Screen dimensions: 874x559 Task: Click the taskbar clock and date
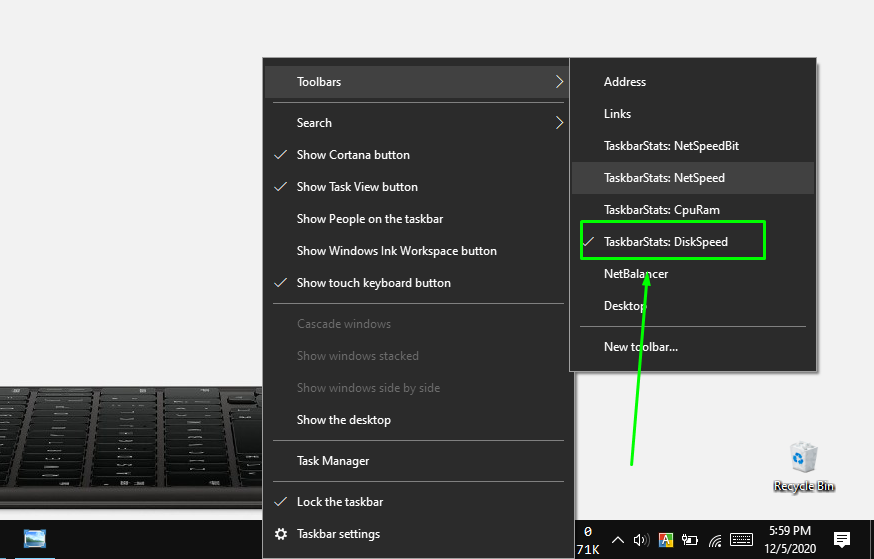(790, 540)
